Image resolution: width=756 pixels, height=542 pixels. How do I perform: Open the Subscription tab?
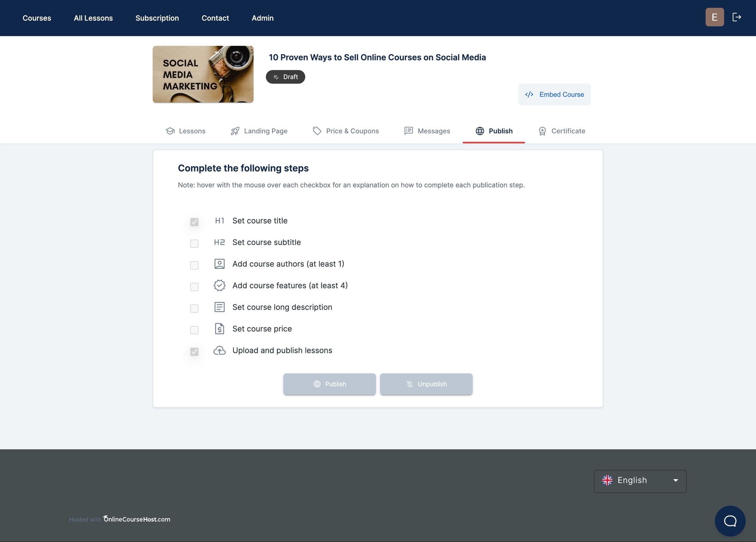click(x=157, y=18)
